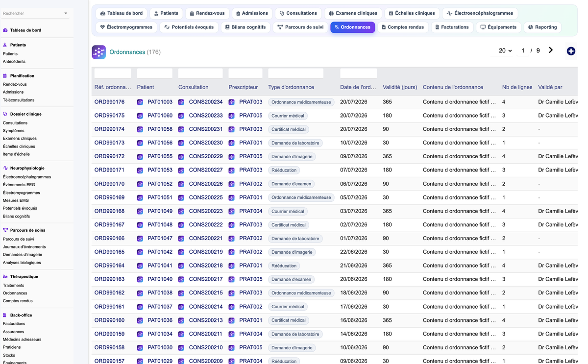Select the Comptes rendus tab

click(402, 27)
